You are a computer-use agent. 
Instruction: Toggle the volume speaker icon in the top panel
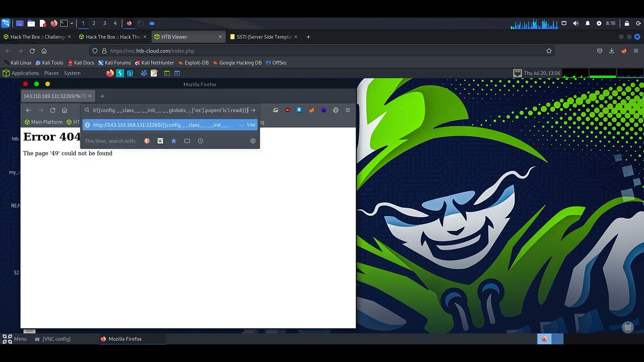576,23
